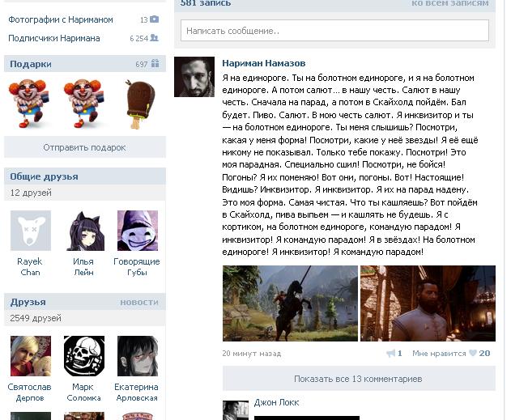This screenshot has width=511, height=420.
Task: Click Джон Локк commenter name
Action: coord(276,402)
